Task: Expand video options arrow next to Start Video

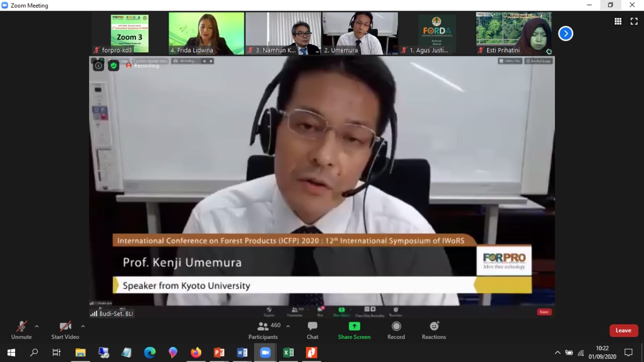Action: [83, 326]
